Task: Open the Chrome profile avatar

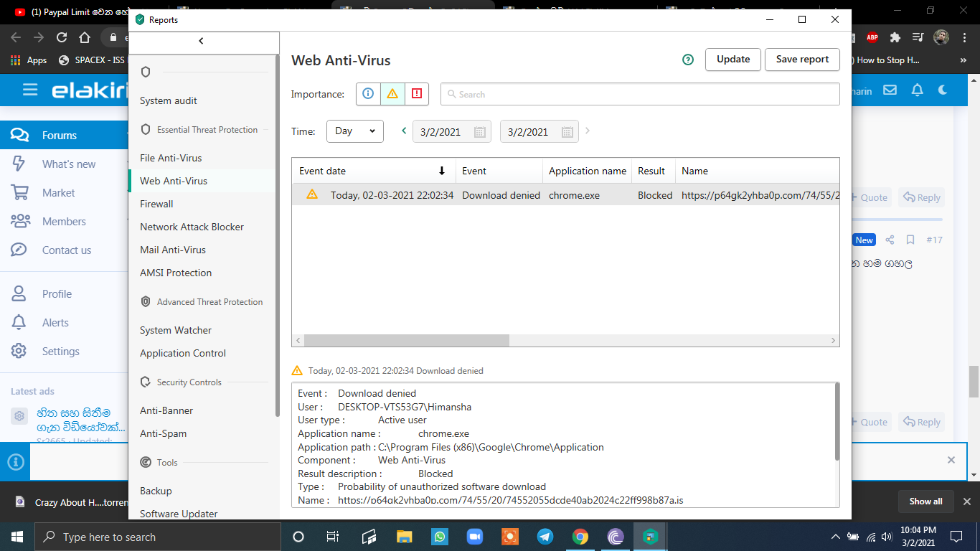Action: click(941, 37)
